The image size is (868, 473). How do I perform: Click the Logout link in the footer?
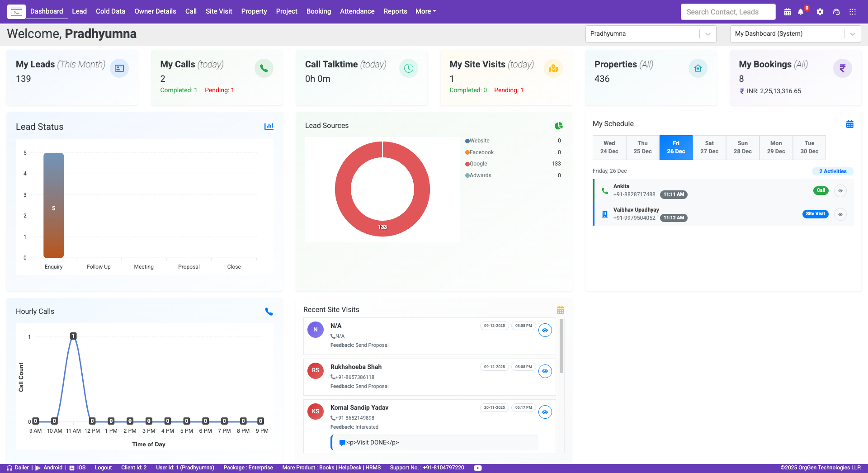(x=103, y=468)
